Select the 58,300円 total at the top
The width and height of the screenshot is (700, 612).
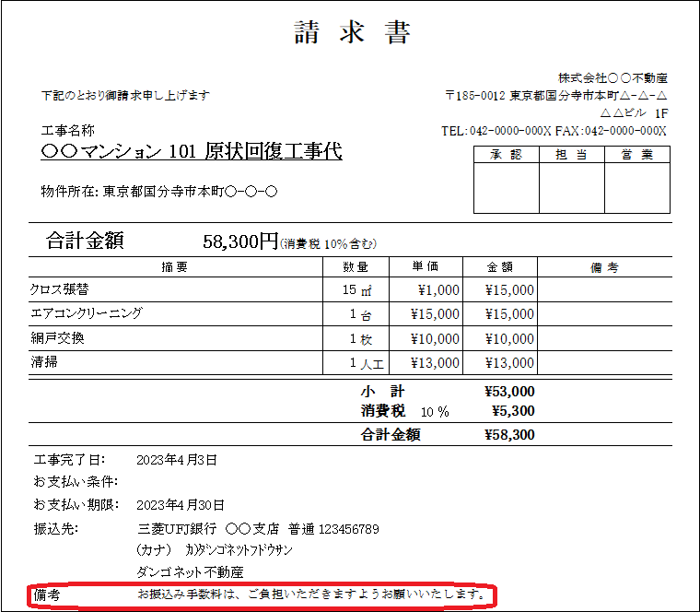(x=239, y=241)
